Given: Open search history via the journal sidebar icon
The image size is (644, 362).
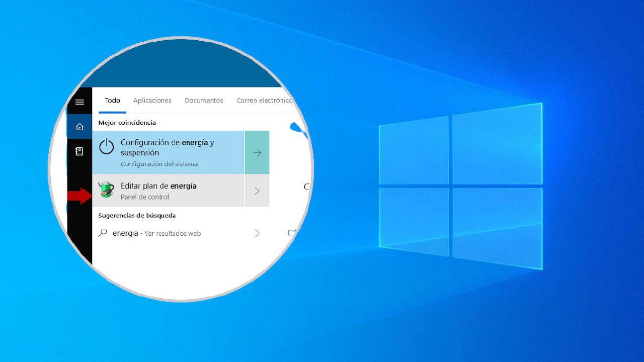Looking at the screenshot, I should (79, 151).
